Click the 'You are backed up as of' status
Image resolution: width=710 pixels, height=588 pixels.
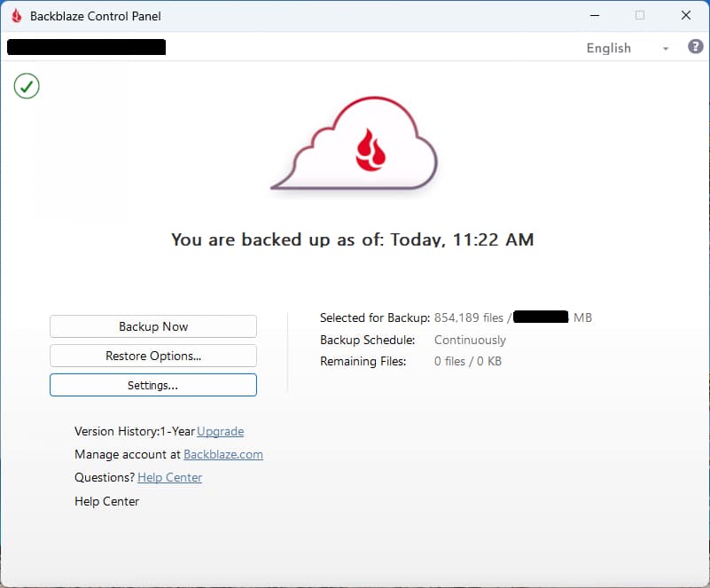tap(353, 239)
